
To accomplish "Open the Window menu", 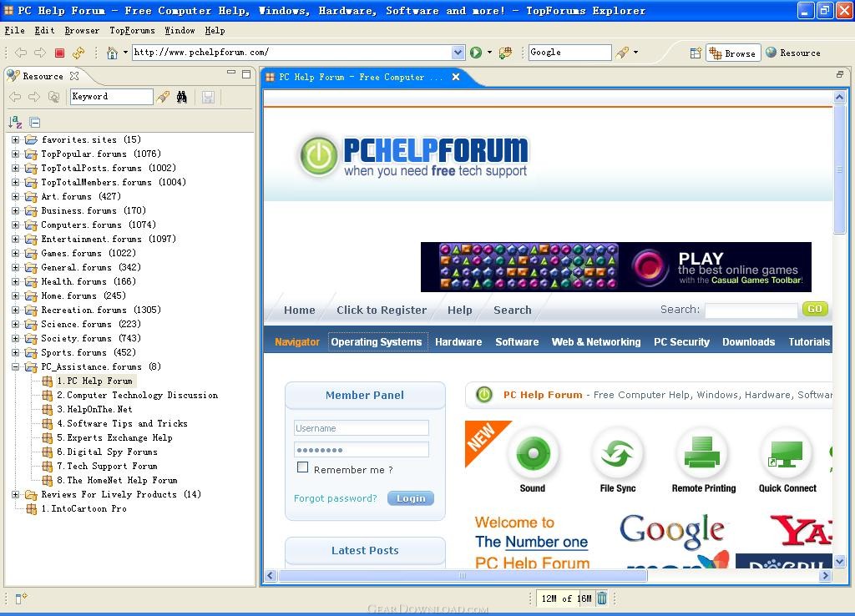I will point(180,31).
